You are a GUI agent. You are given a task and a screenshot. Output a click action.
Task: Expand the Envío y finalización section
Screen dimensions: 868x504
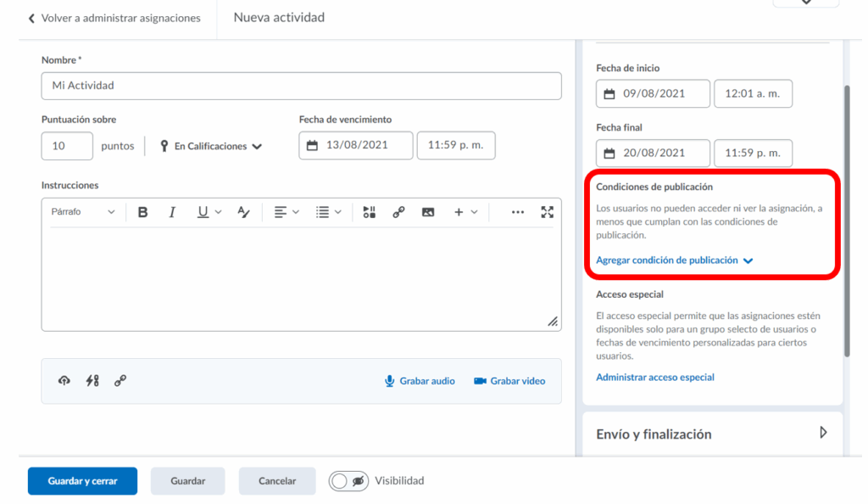click(822, 433)
